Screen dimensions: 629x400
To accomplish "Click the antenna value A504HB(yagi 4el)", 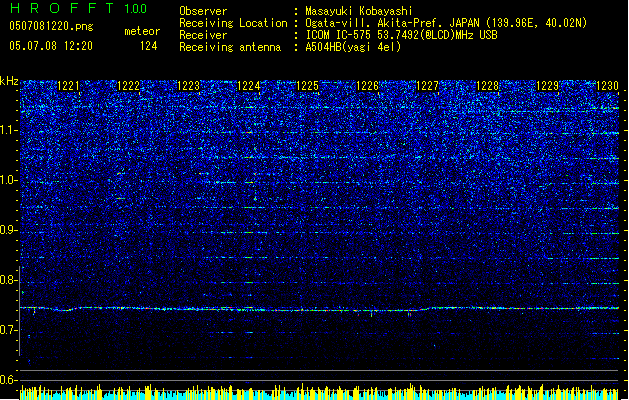I will tap(353, 47).
